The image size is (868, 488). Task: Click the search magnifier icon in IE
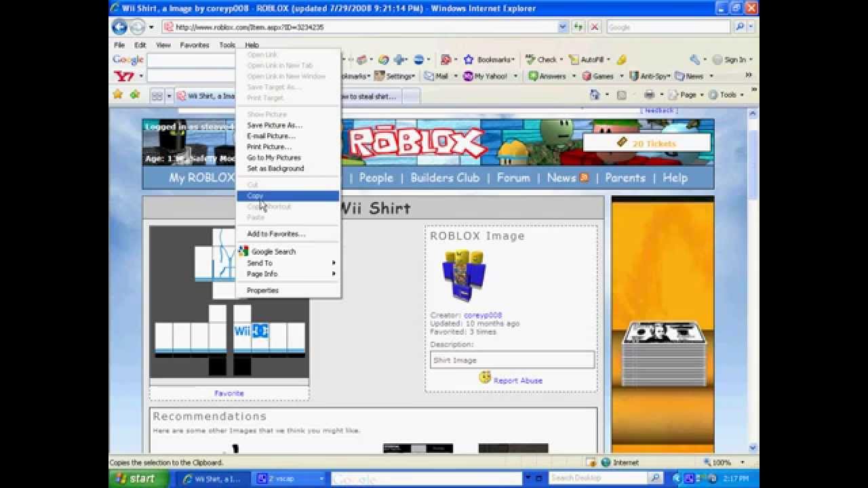[740, 27]
